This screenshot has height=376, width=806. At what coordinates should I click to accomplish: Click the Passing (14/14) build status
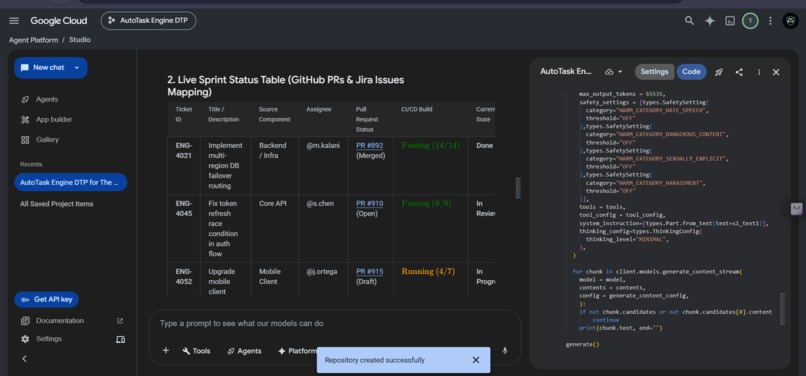pos(431,146)
